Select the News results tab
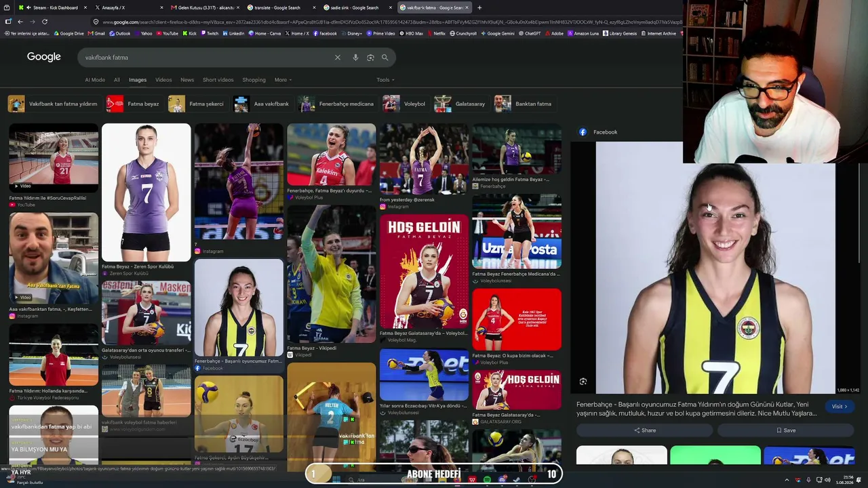This screenshot has width=868, height=488. tap(187, 80)
